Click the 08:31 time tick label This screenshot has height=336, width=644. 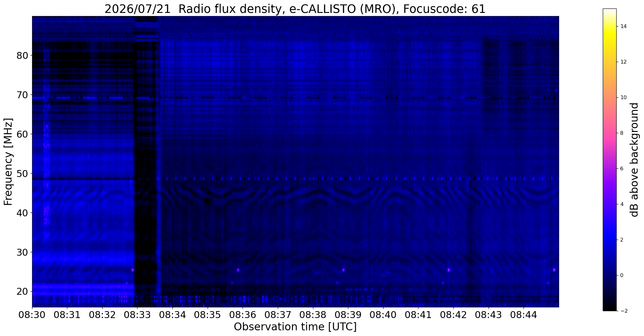[67, 315]
